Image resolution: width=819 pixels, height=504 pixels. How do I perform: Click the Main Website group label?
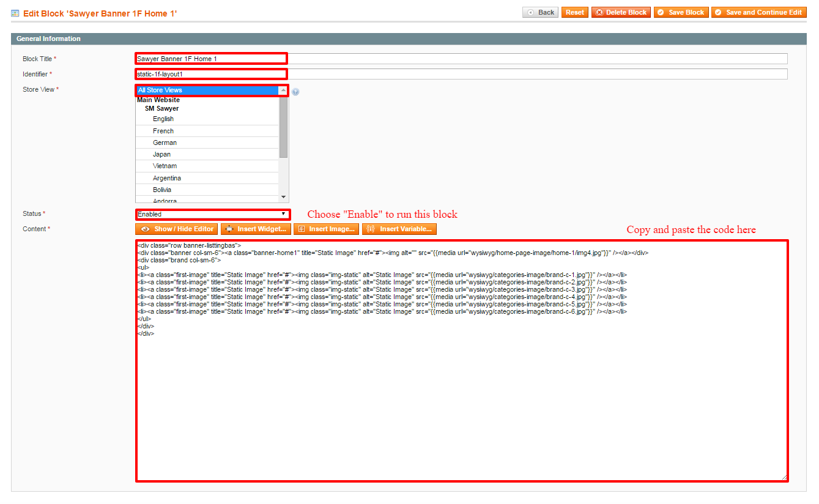click(x=158, y=100)
